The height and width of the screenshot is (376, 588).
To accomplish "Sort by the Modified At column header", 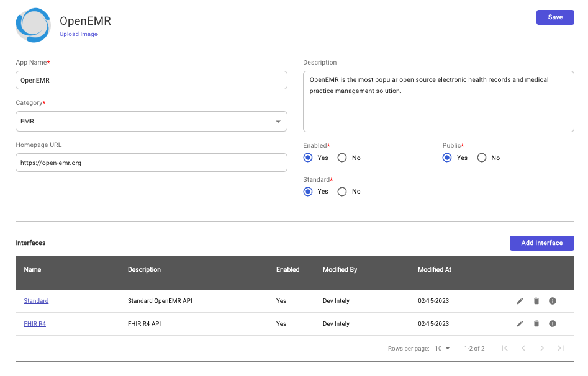I will tap(435, 270).
